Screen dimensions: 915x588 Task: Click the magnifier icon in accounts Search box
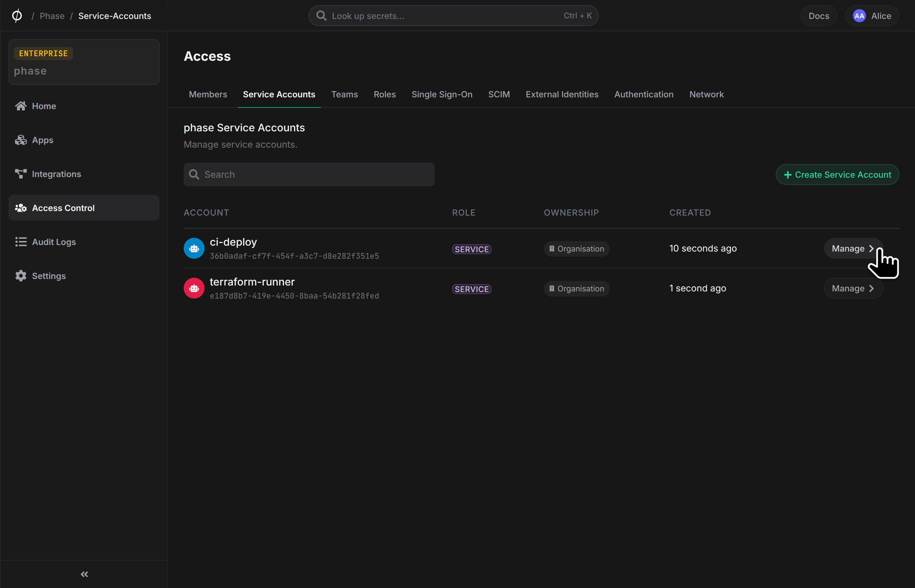(x=194, y=174)
